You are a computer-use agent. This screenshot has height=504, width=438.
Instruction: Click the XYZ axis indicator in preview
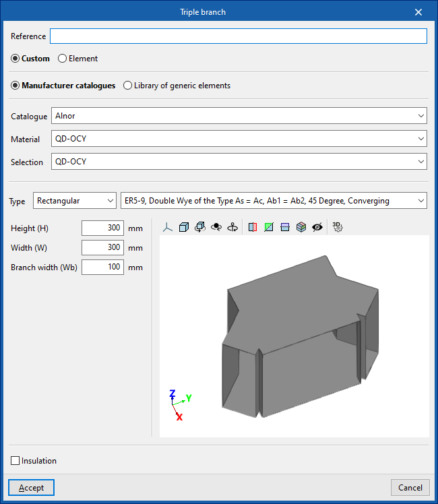tap(180, 405)
